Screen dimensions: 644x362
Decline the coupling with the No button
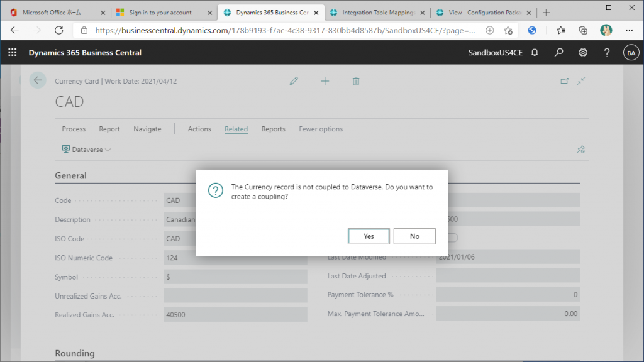(x=414, y=236)
